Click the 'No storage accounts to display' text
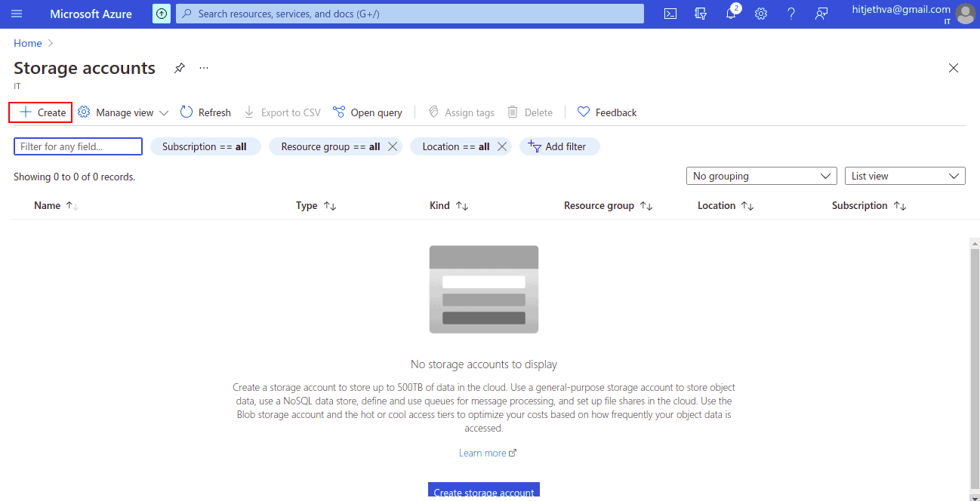 click(x=484, y=364)
